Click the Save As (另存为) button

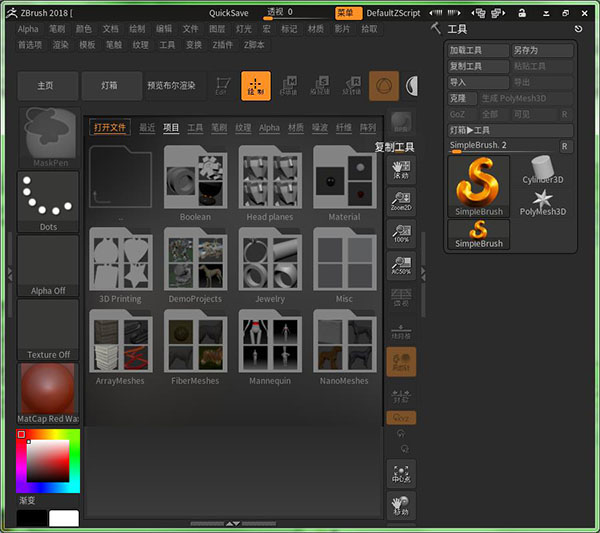542,51
